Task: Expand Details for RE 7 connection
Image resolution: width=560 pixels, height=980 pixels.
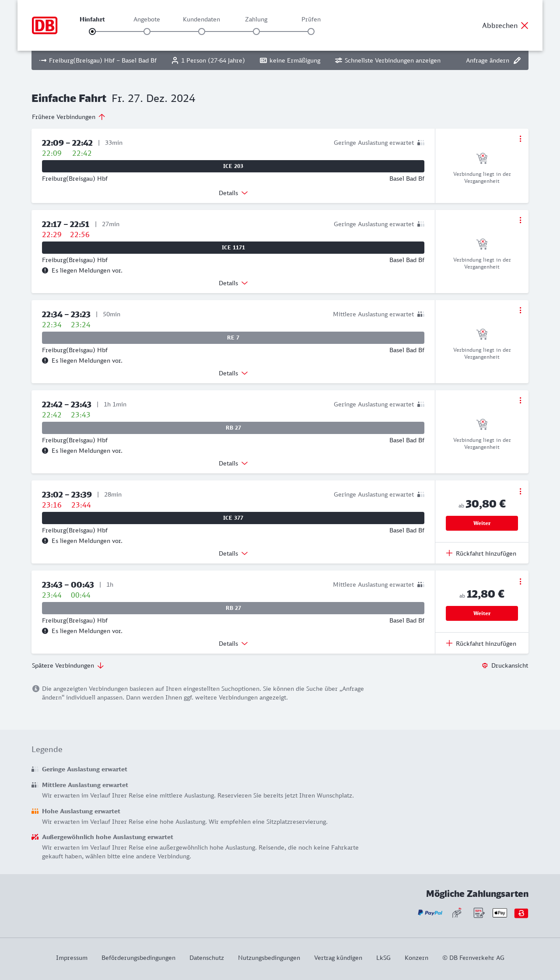Action: pyautogui.click(x=233, y=373)
